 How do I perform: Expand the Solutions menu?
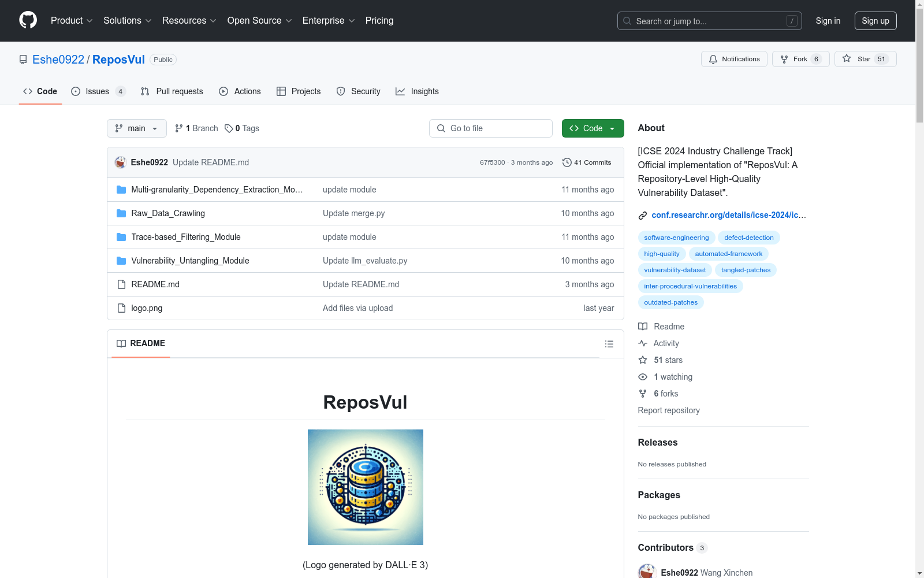click(128, 21)
